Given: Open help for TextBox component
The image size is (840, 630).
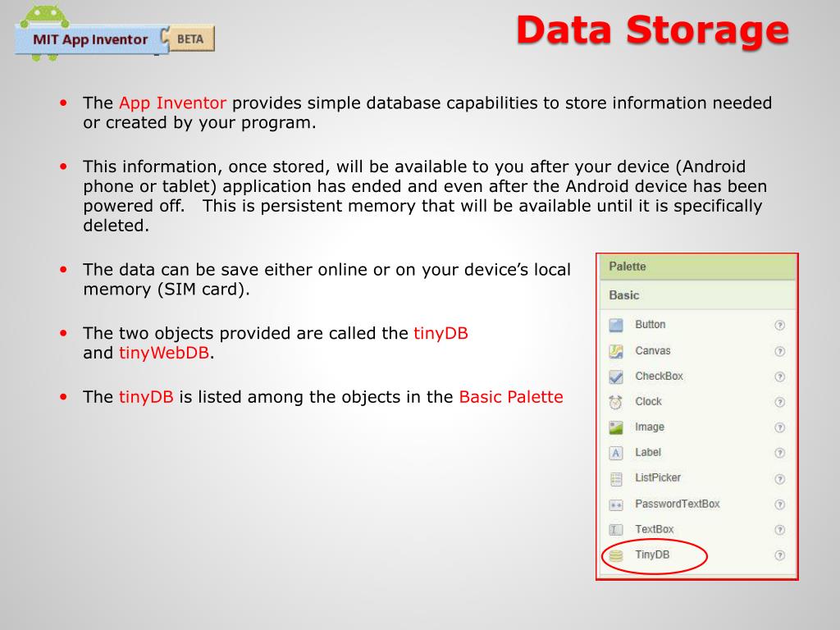Looking at the screenshot, I should (780, 530).
